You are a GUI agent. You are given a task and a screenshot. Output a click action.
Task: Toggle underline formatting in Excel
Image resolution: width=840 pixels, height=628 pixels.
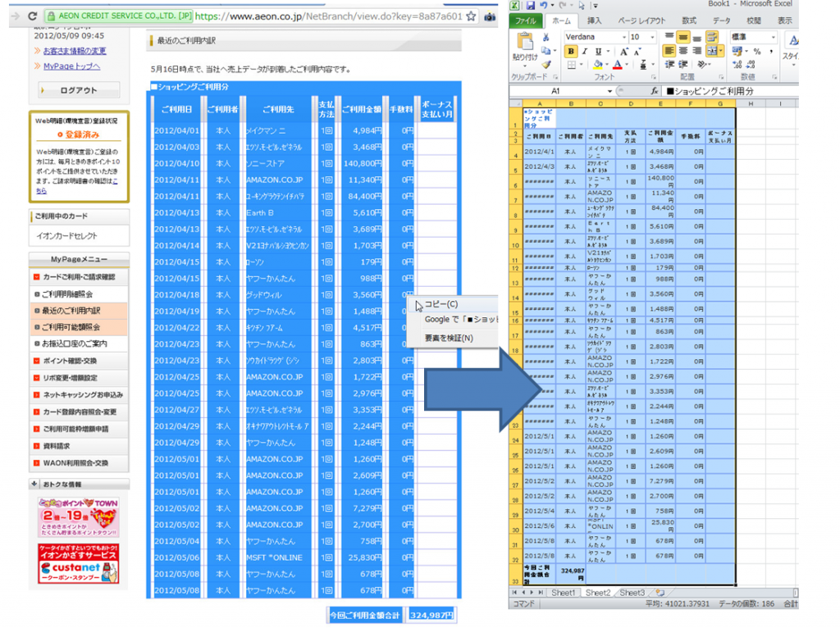[x=598, y=52]
